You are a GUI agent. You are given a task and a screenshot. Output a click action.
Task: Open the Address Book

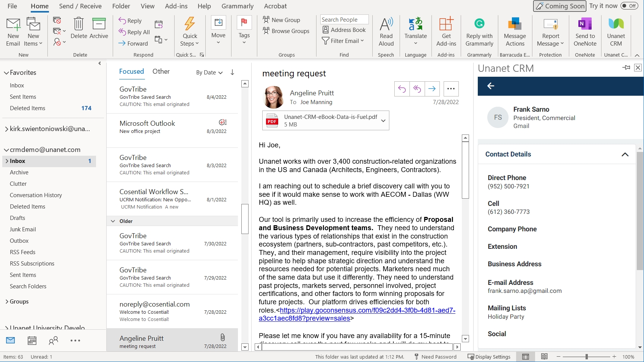pos(344,30)
